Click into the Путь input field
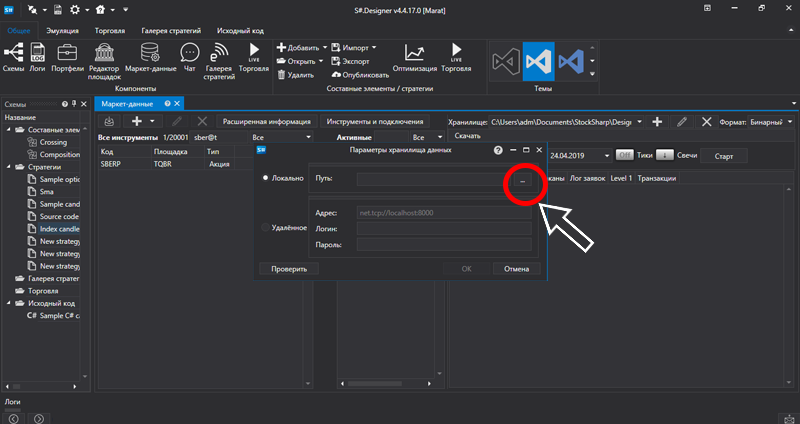800x424 pixels. pyautogui.click(x=432, y=180)
